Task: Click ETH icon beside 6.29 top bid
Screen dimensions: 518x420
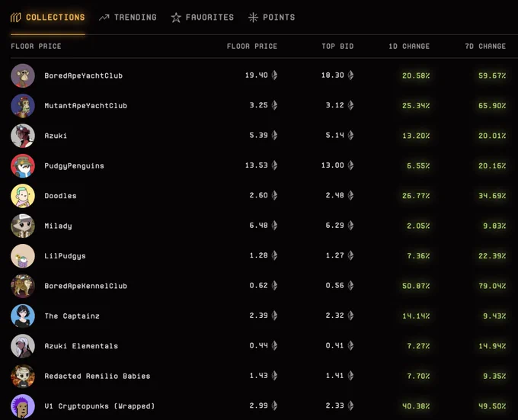Action: click(350, 226)
